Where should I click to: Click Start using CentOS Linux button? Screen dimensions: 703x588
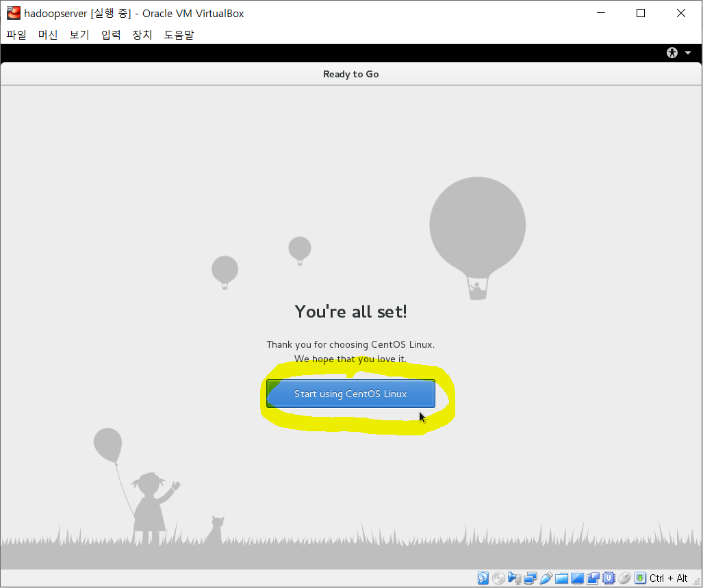350,394
